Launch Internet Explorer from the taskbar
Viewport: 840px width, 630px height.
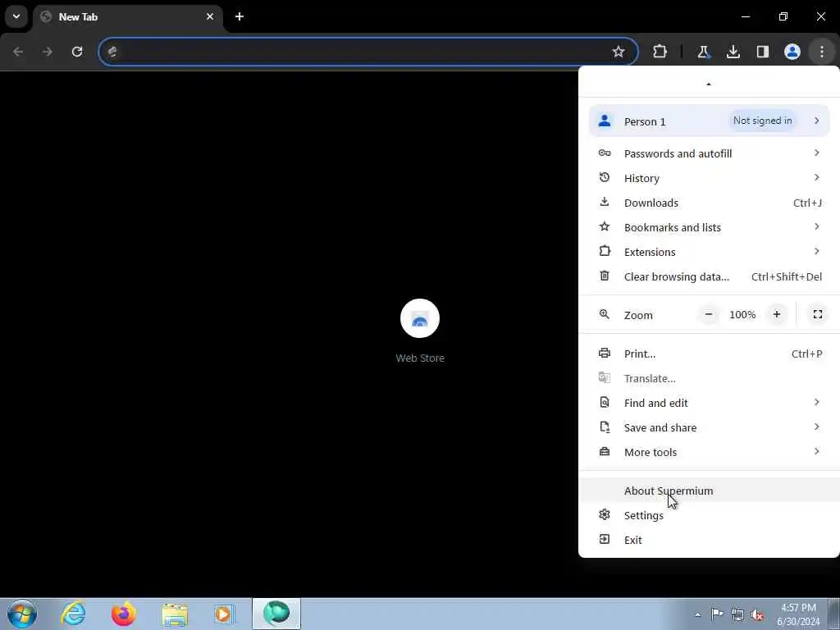[73, 614]
